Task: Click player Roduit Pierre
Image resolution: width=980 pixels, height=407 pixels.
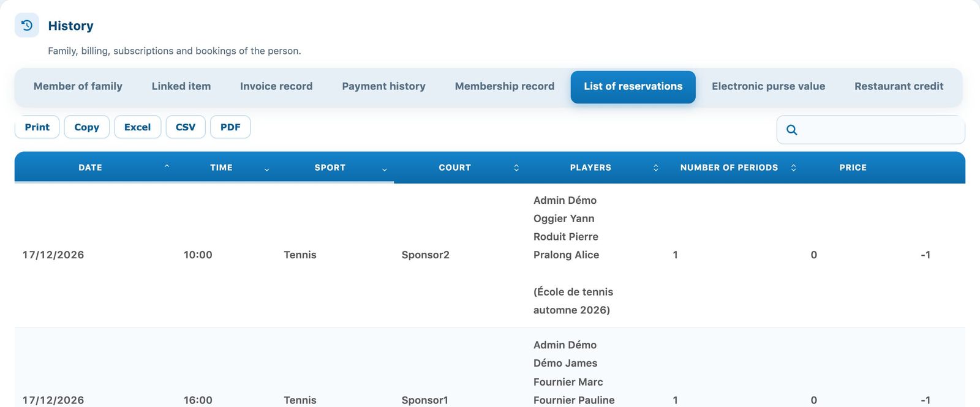Action: coord(565,236)
